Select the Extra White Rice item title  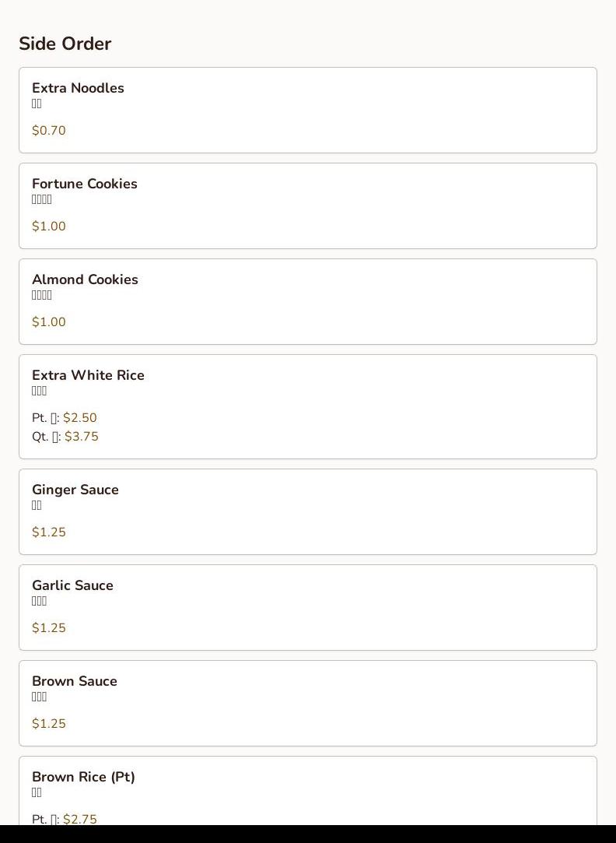click(x=88, y=375)
